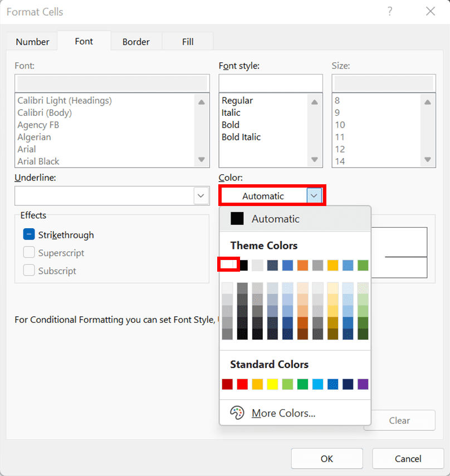Click down arrow of Font list scrollbar
The width and height of the screenshot is (450, 476).
[201, 159]
